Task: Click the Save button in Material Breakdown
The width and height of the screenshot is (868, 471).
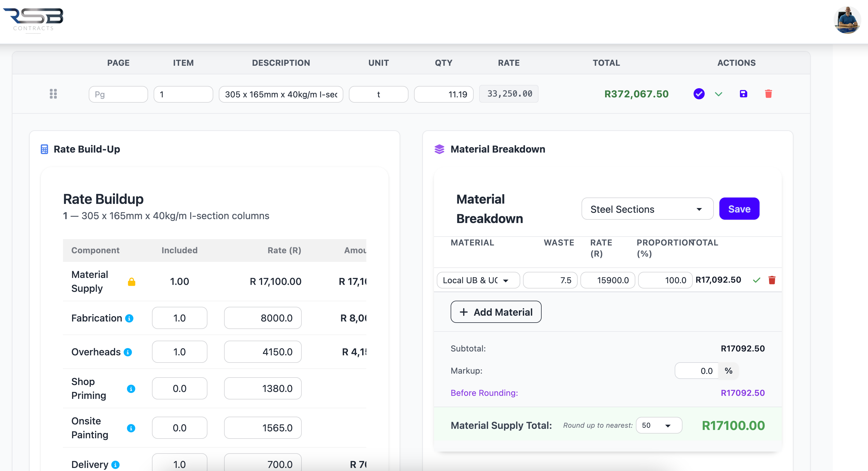Action: [739, 209]
